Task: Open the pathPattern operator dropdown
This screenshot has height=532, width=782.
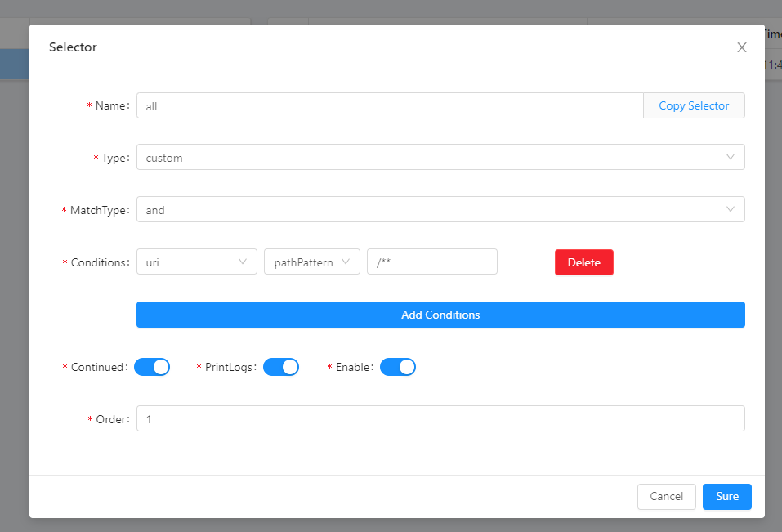Action: tap(311, 262)
